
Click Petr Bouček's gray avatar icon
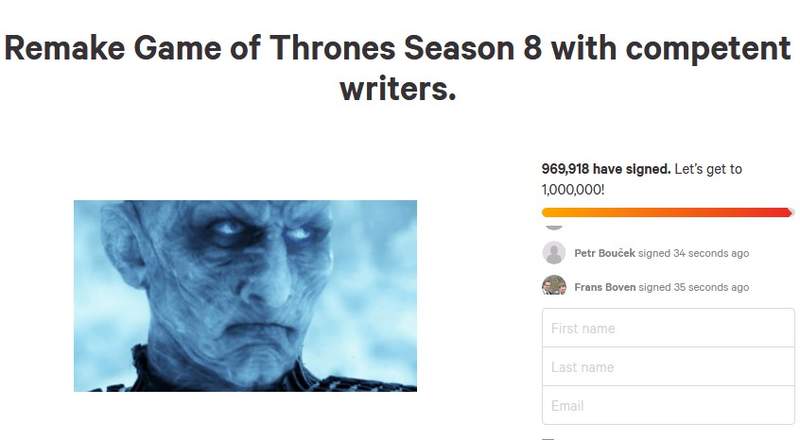[x=554, y=253]
